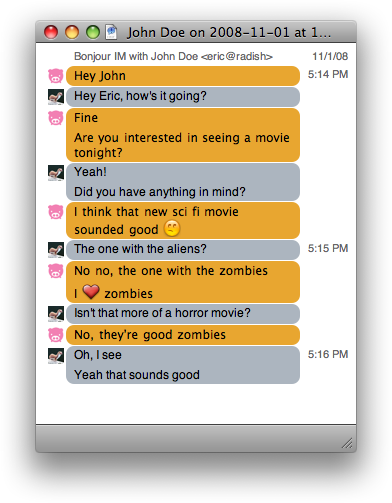Image resolution: width=392 pixels, height=503 pixels.
Task: Click the message "No, they're good zombies"
Action: click(183, 335)
